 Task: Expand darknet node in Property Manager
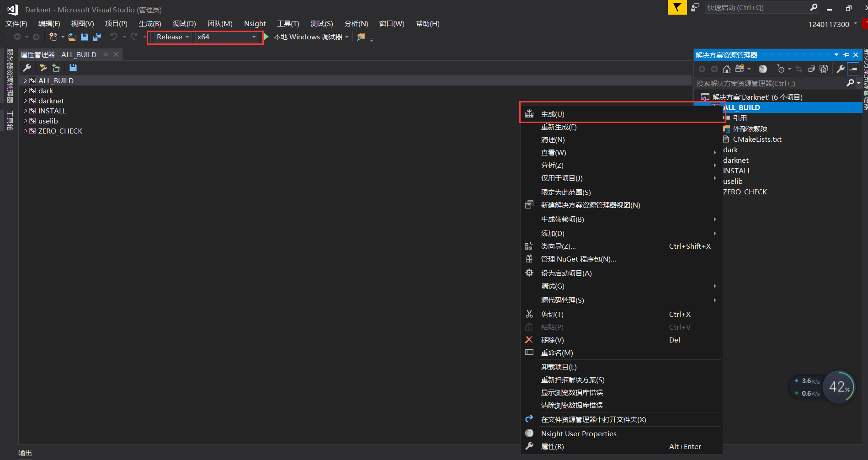click(25, 101)
